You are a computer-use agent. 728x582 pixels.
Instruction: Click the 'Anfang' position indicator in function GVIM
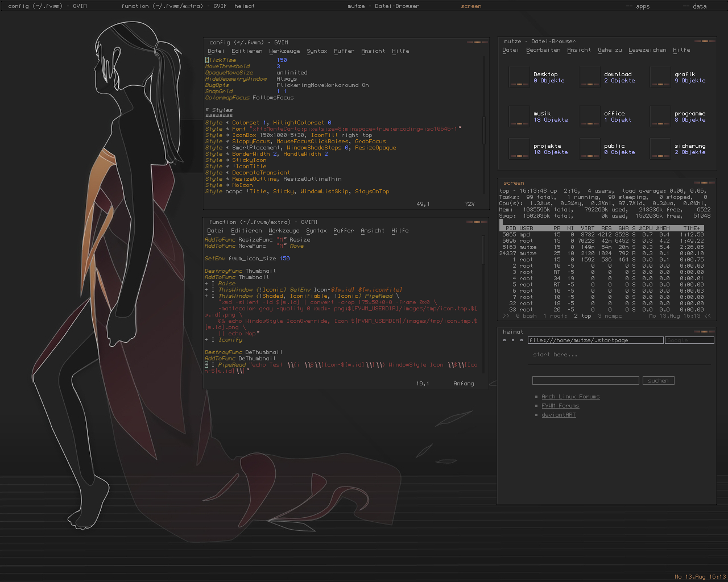point(464,384)
